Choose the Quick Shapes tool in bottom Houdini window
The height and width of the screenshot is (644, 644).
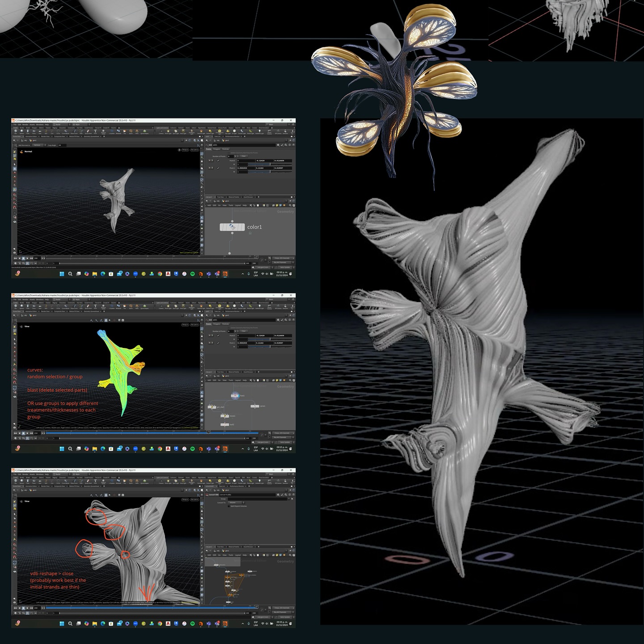144,482
